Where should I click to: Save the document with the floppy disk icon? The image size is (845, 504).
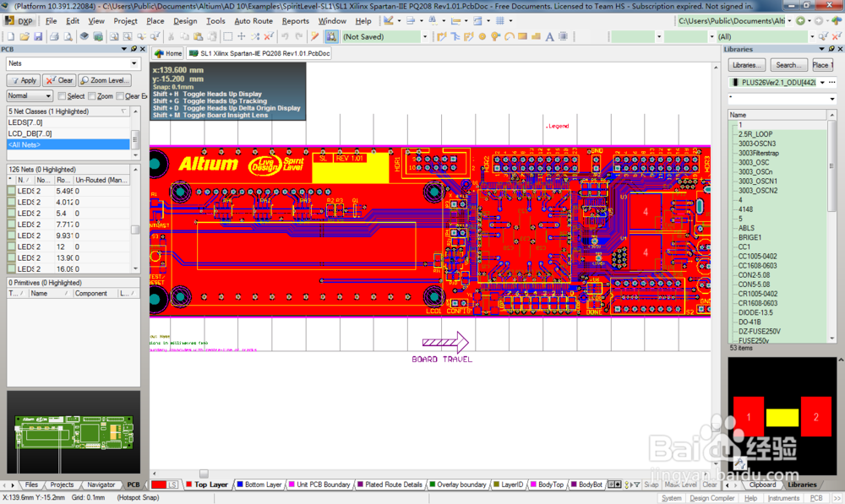click(38, 36)
